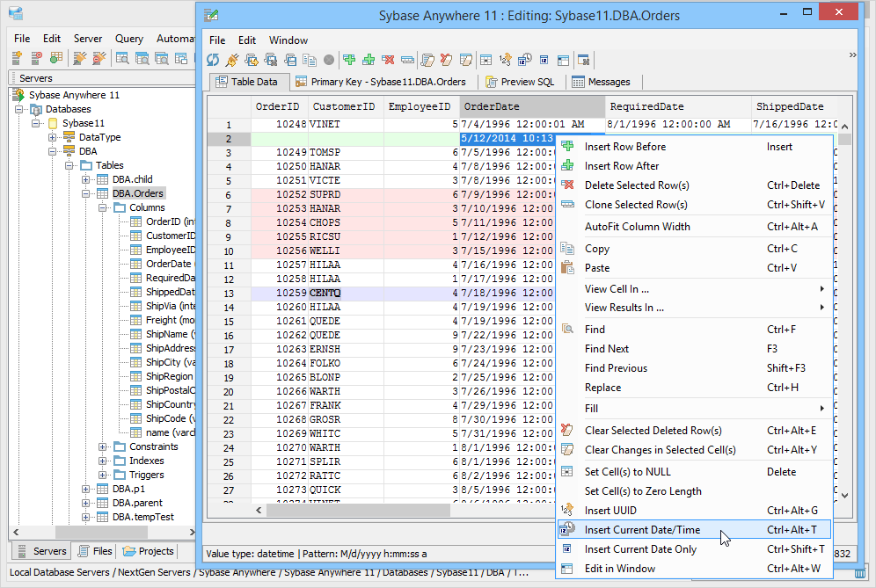Choose Delete Selected Row(s) from context menu
Viewport: 876px width, 588px height.
[x=694, y=185]
